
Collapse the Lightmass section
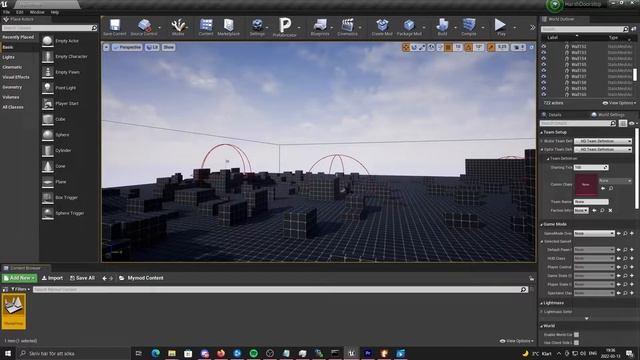(x=542, y=303)
